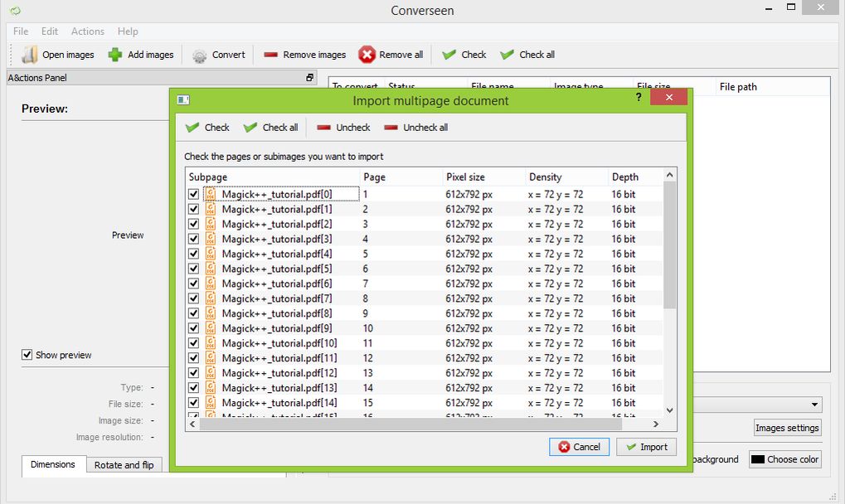
Task: Click PDF icon of Magick++_tutorial.pdf[3]
Action: [210, 239]
